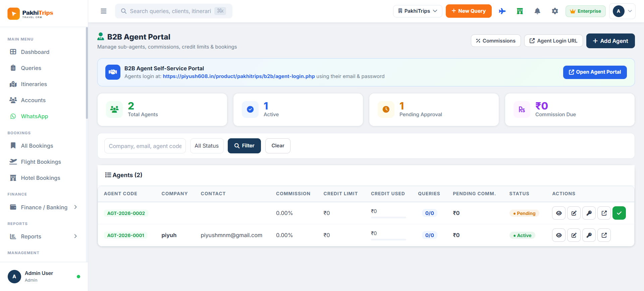Edit agent AGT-2026-0001

574,235
